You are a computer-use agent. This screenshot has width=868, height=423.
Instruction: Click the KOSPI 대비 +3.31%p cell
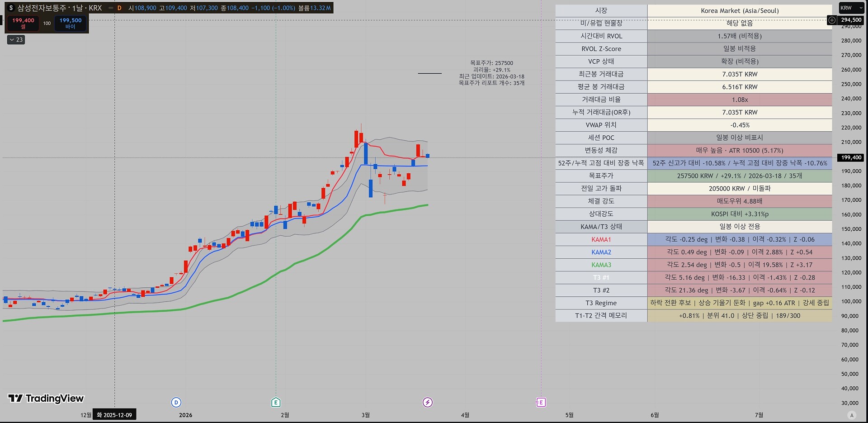point(740,214)
